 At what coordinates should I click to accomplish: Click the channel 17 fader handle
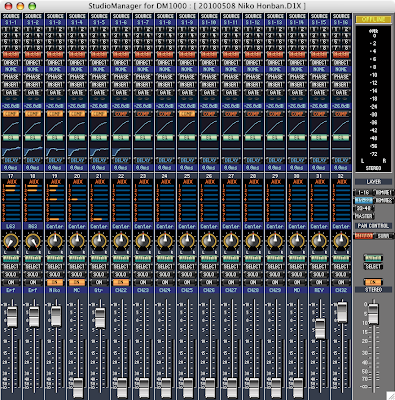pyautogui.click(x=12, y=317)
